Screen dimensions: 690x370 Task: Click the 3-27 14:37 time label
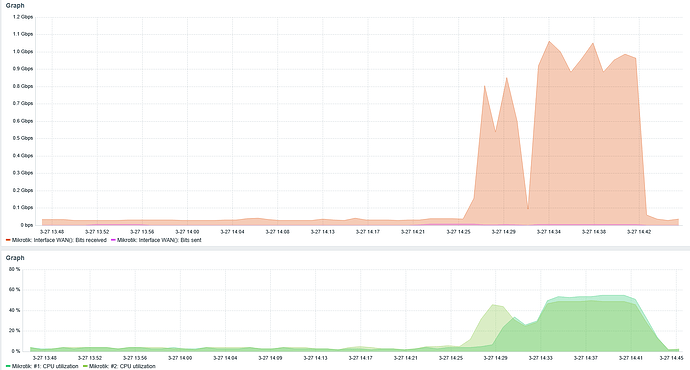tap(586, 358)
